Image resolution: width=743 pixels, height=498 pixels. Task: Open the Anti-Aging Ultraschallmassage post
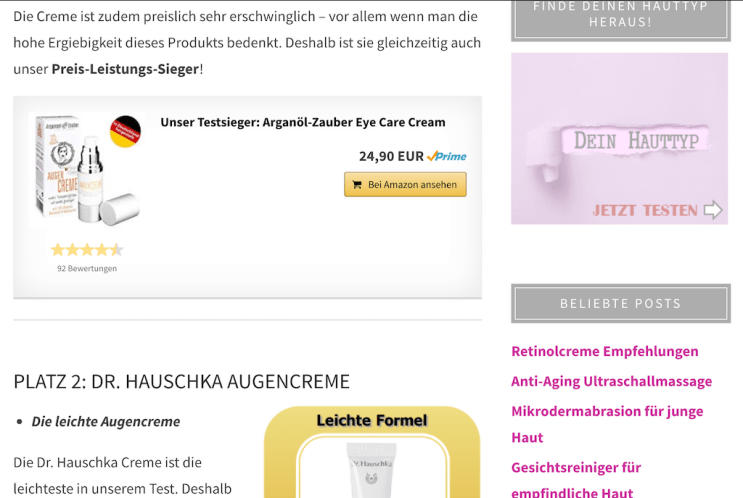tap(611, 381)
